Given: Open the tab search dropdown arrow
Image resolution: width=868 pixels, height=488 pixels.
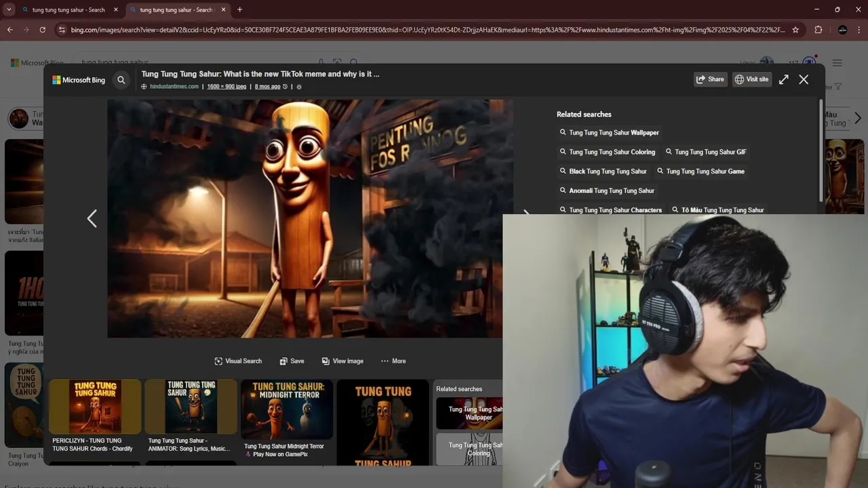Looking at the screenshot, I should pyautogui.click(x=9, y=9).
